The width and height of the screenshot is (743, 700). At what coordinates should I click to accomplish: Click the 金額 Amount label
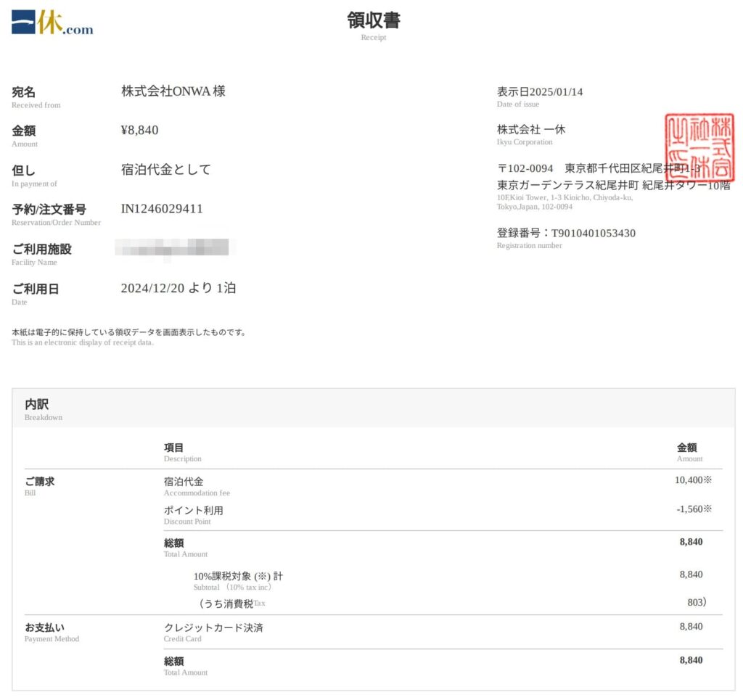(24, 131)
